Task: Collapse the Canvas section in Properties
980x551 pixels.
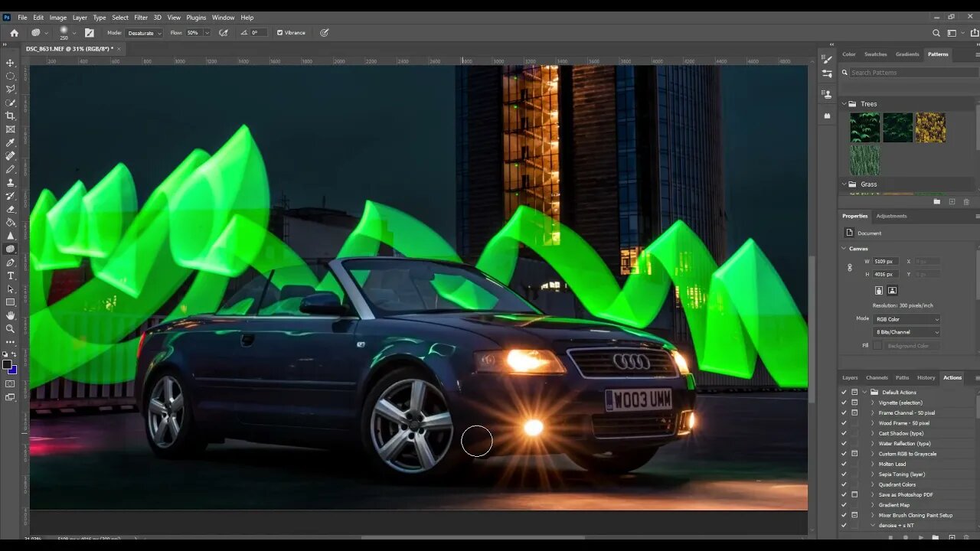Action: (x=844, y=249)
